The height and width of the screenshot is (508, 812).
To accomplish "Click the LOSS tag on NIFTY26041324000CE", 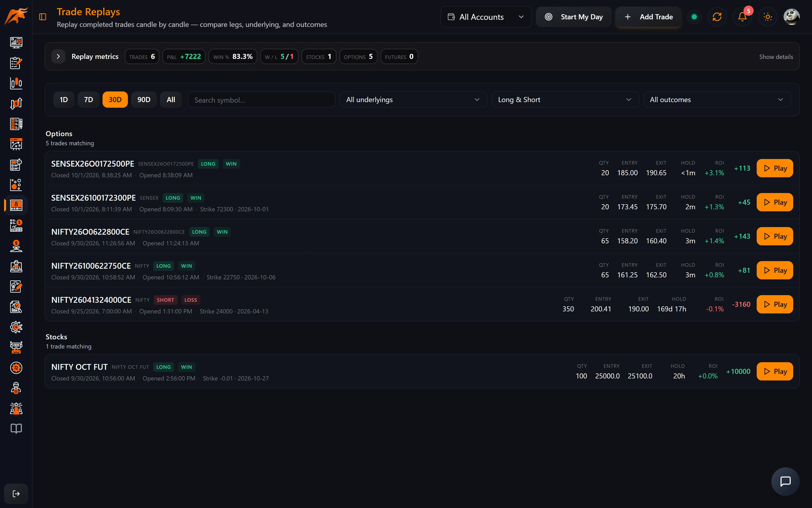I will click(191, 300).
